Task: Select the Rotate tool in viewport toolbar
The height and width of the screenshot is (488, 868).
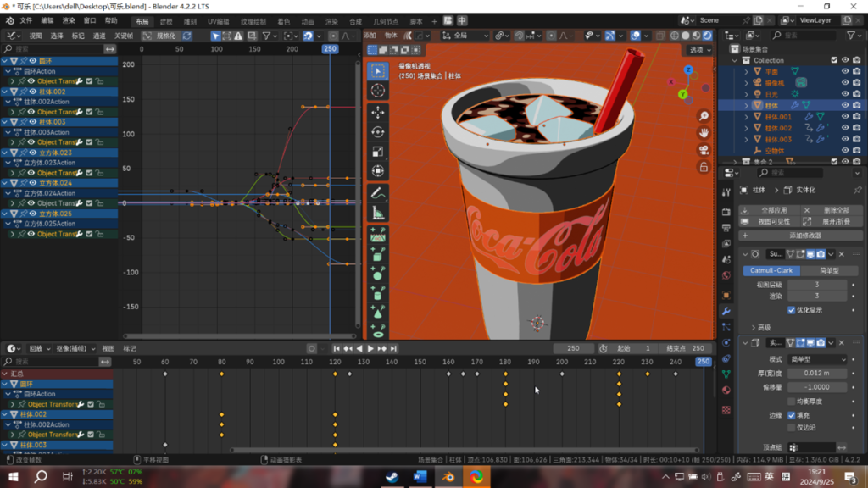Action: (378, 132)
